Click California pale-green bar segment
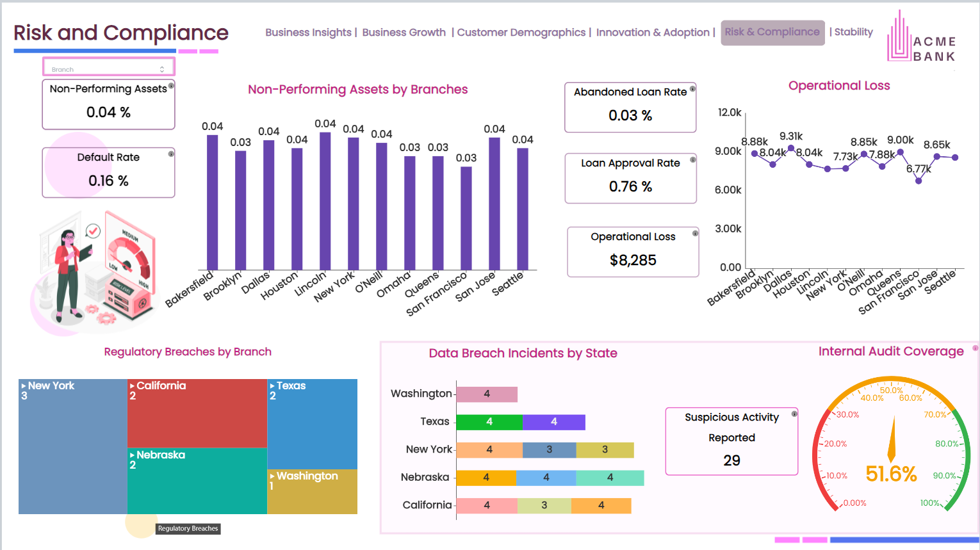This screenshot has width=980, height=550. point(544,506)
